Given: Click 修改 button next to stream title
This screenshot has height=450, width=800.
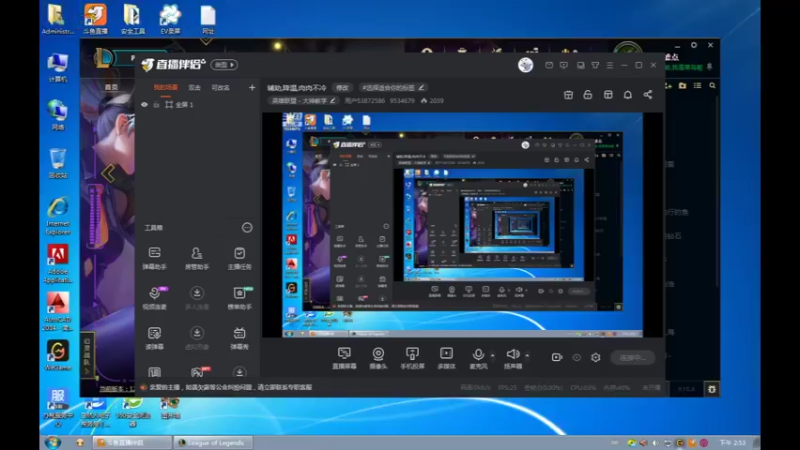Looking at the screenshot, I should click(342, 88).
